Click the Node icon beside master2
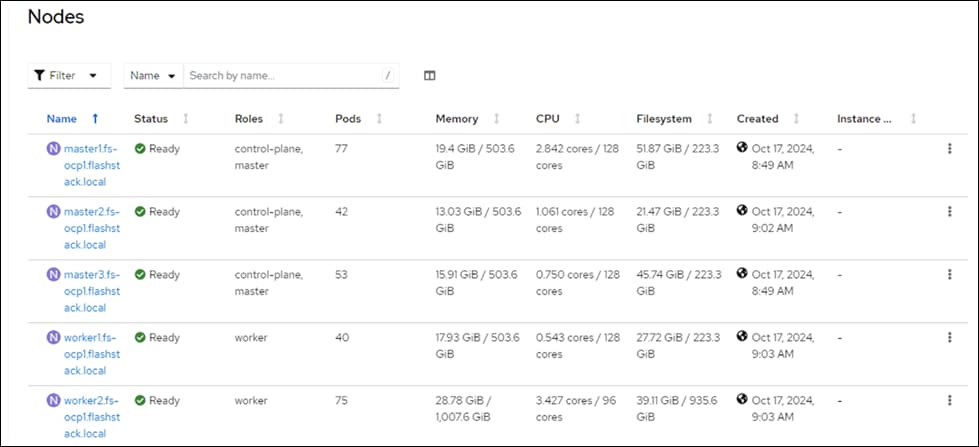Screen dimensions: 979x447 (54, 212)
